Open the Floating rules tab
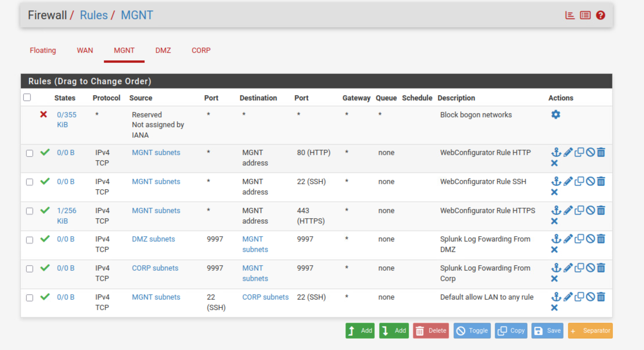The image size is (644, 350). 43,50
